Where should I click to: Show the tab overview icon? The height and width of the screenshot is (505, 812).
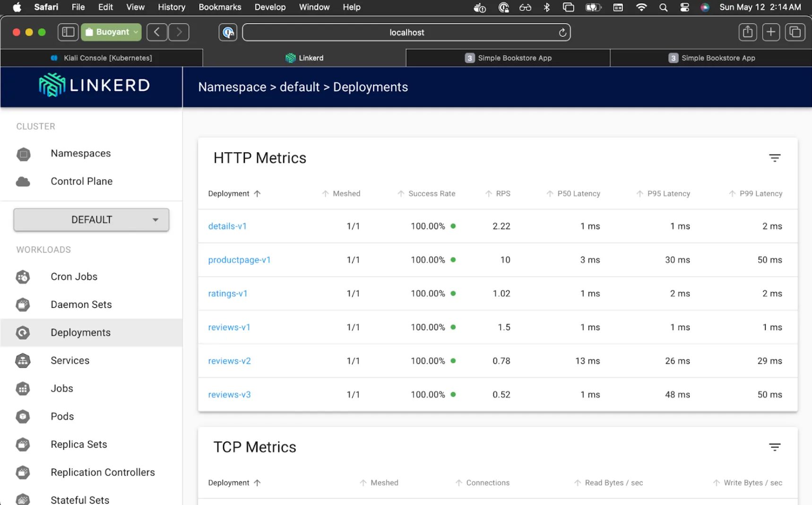tap(795, 32)
